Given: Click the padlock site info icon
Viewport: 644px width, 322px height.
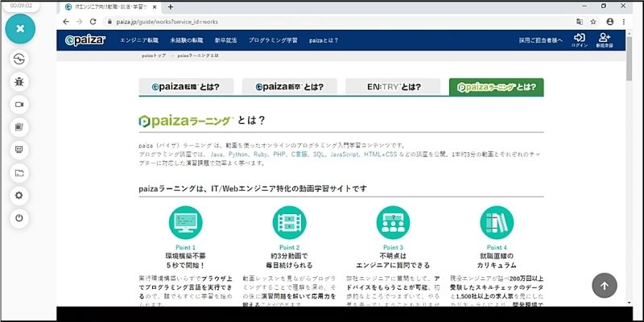Looking at the screenshot, I should coord(109,22).
